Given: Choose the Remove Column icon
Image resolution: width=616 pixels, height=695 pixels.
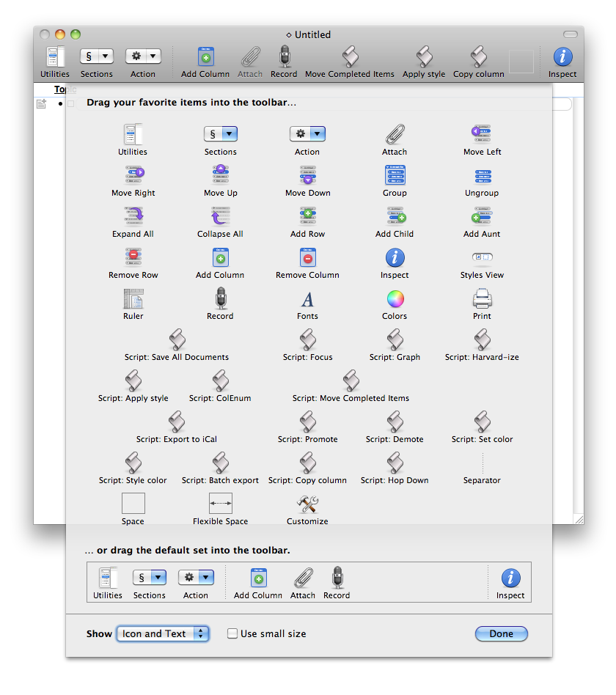Looking at the screenshot, I should (x=307, y=257).
